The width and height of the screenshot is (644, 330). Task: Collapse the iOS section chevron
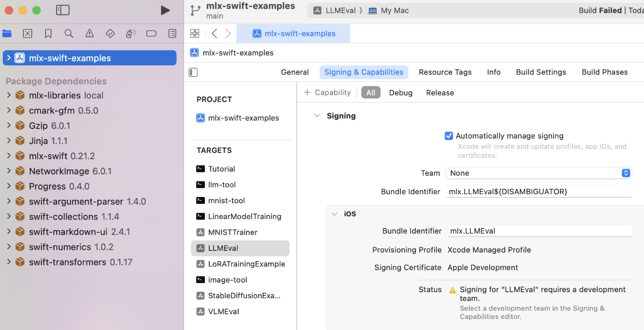(334, 214)
